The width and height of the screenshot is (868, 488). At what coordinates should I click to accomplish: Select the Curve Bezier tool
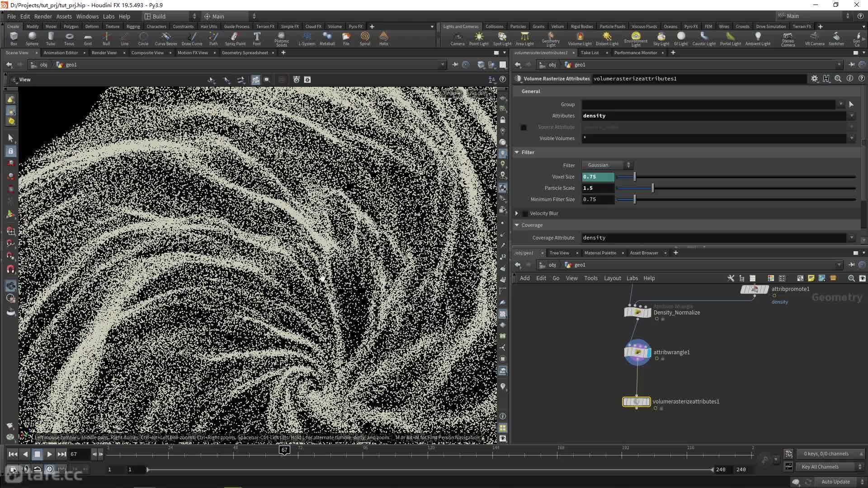click(x=166, y=39)
